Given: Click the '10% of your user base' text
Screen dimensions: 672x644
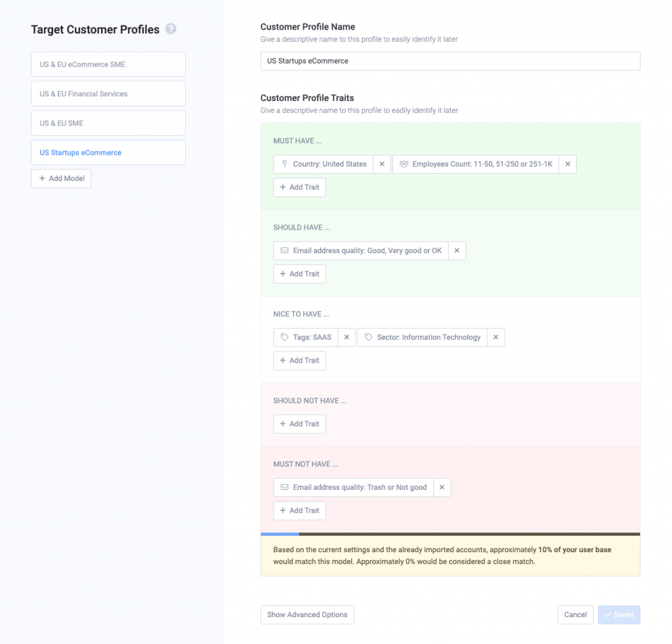Looking at the screenshot, I should (x=575, y=550).
